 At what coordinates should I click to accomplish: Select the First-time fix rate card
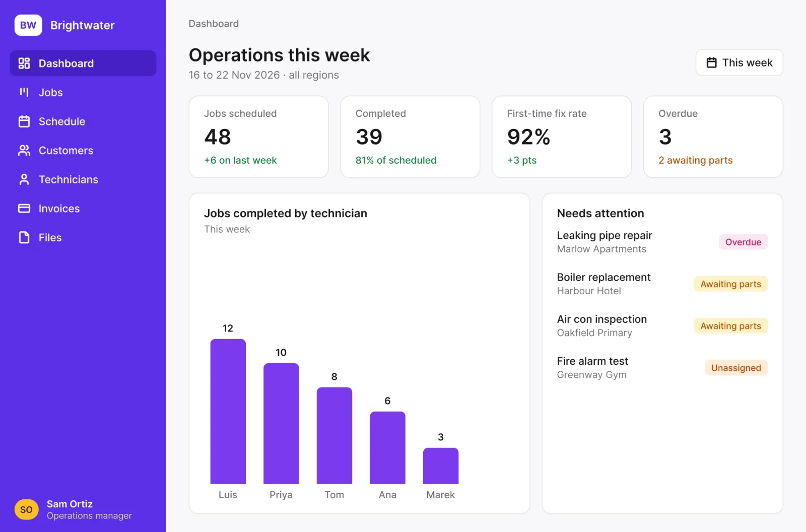coord(562,137)
